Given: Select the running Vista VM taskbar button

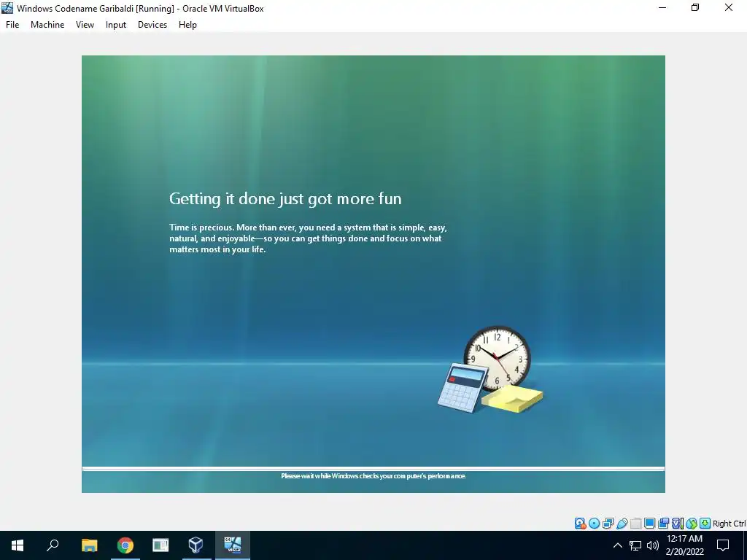Looking at the screenshot, I should coord(233,545).
